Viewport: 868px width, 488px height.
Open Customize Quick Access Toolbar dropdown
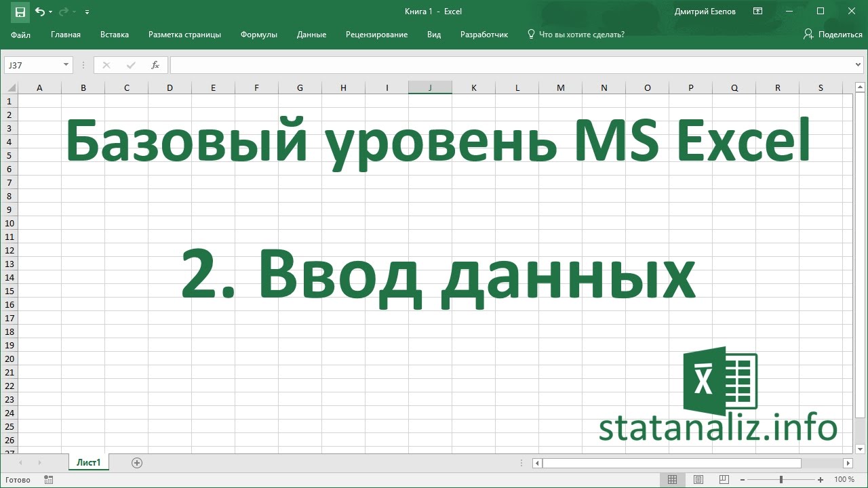pyautogui.click(x=87, y=12)
